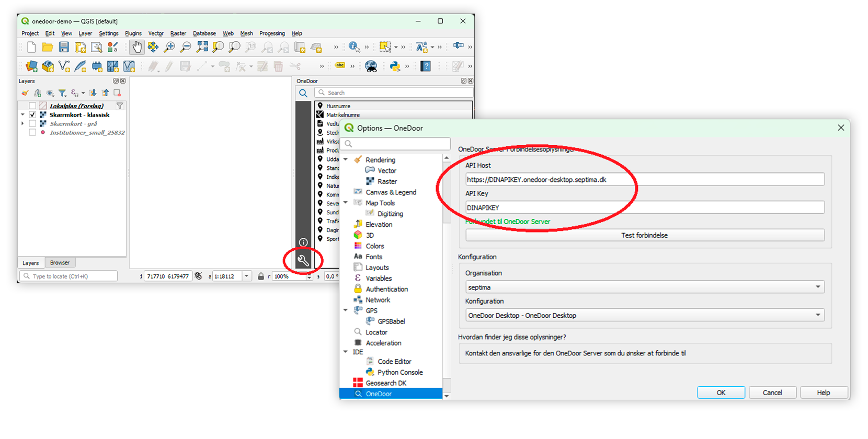This screenshot has width=868, height=439.
Task: Collapse the Map Tools options node
Action: point(346,203)
